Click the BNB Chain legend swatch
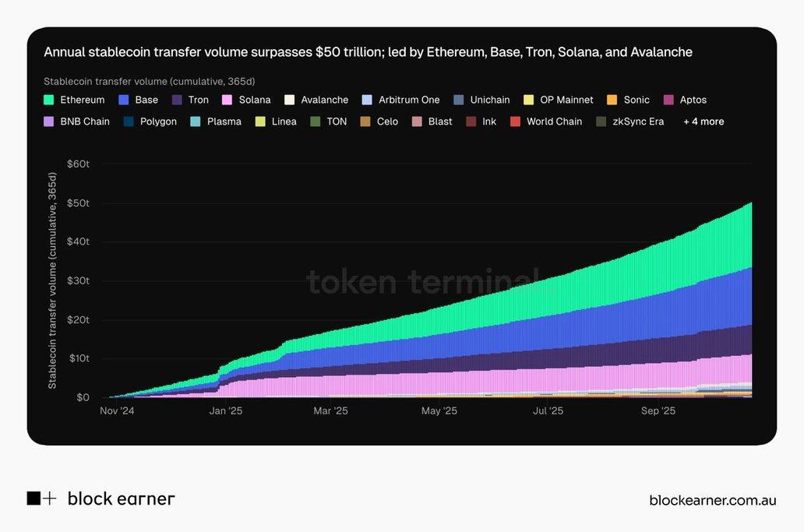Screen dimensions: 804x532 [49, 122]
